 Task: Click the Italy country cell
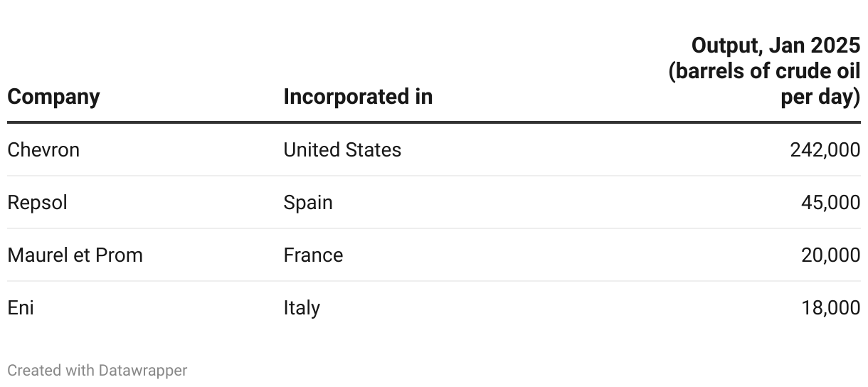coord(301,308)
